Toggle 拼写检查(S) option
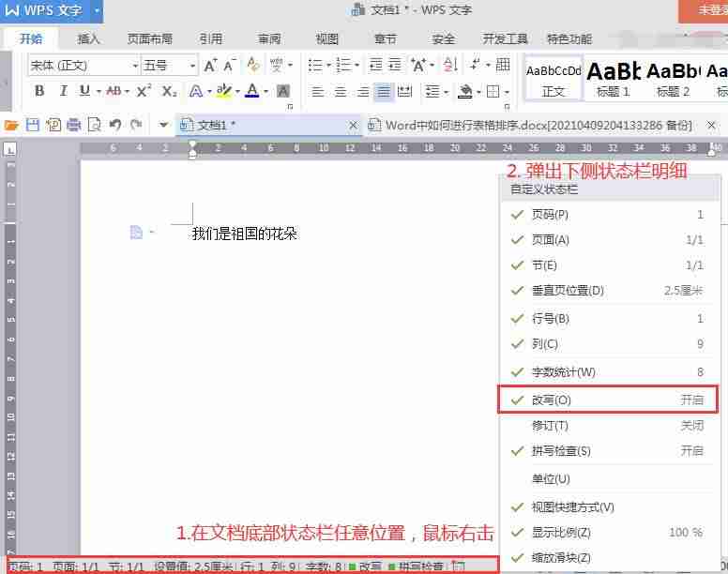Screen dimensions: 728x574 coord(608,451)
